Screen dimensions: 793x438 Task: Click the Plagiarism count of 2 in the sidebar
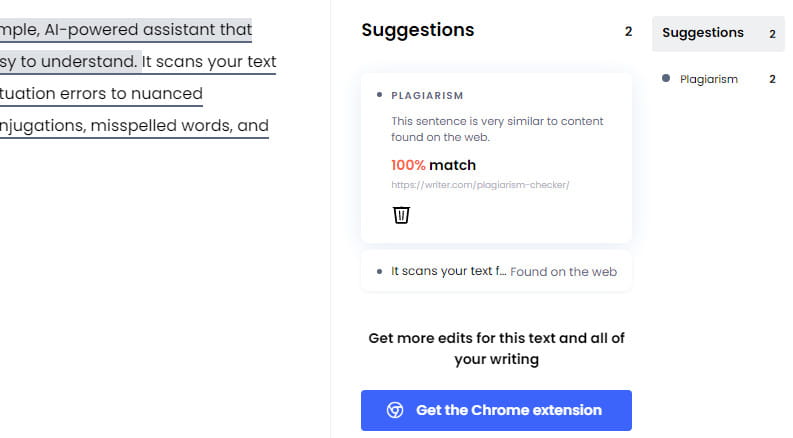click(x=772, y=79)
